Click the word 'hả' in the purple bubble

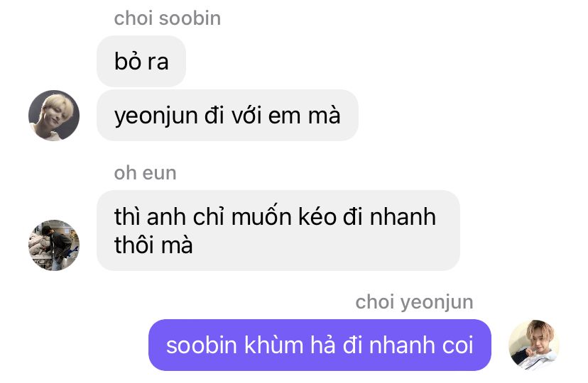pos(323,345)
